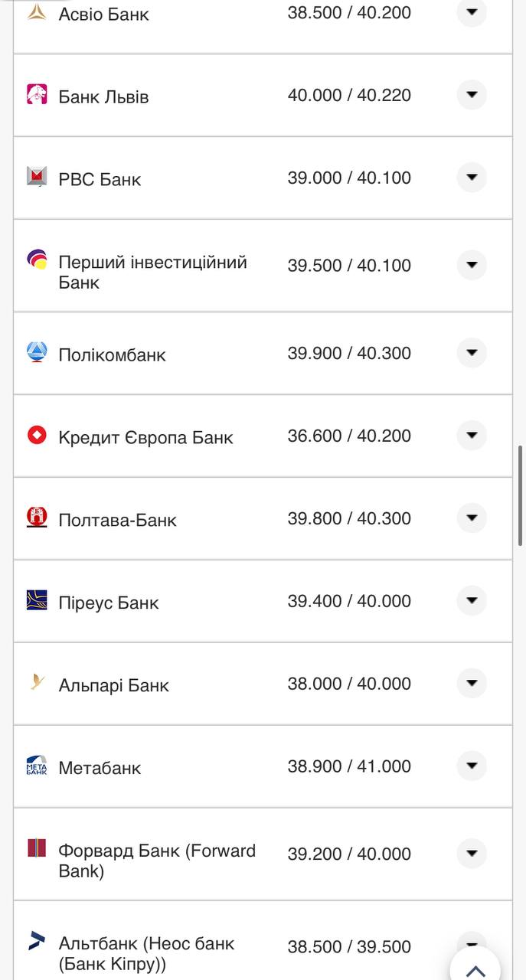
Task: Open the Альпарі Банк dropdown arrow
Action: tap(472, 683)
